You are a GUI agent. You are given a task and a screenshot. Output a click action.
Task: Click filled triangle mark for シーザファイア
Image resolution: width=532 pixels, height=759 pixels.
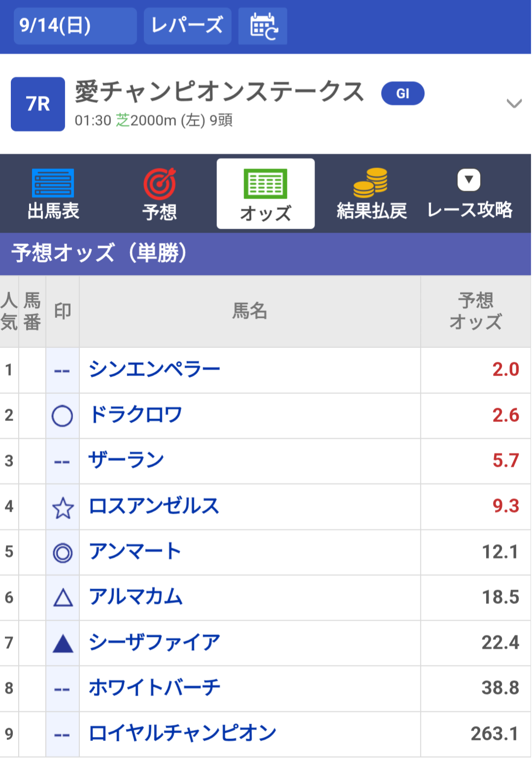(63, 644)
